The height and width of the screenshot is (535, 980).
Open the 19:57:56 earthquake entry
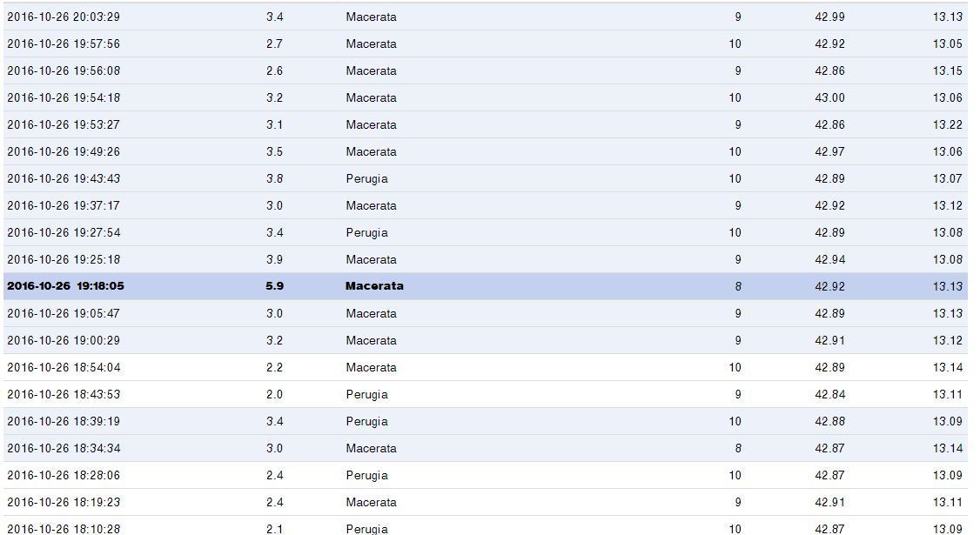(64, 43)
